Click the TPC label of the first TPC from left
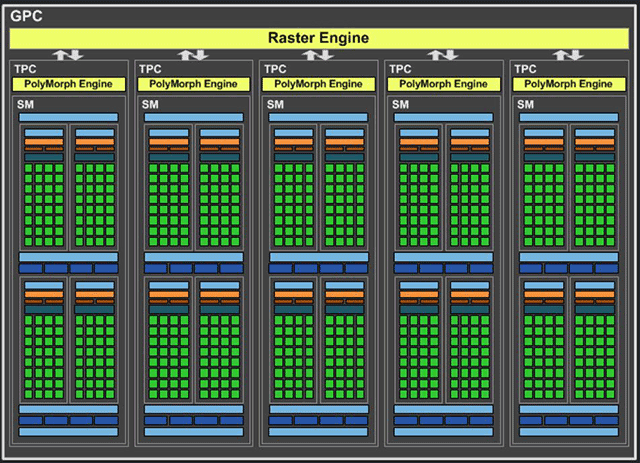This screenshot has width=640, height=463. 25,69
